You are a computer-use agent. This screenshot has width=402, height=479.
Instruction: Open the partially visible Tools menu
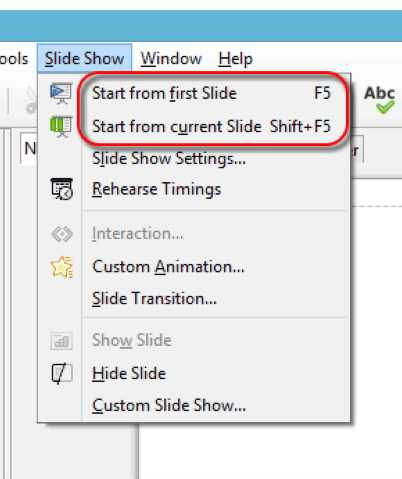coord(13,59)
